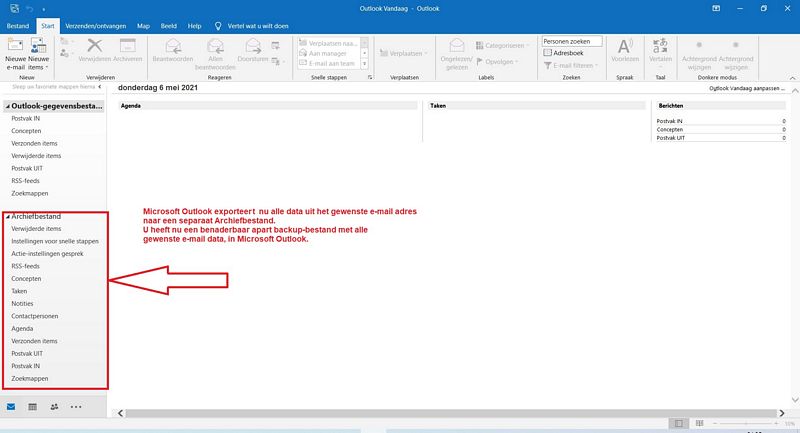
Task: Open the Help tab
Action: (194, 26)
